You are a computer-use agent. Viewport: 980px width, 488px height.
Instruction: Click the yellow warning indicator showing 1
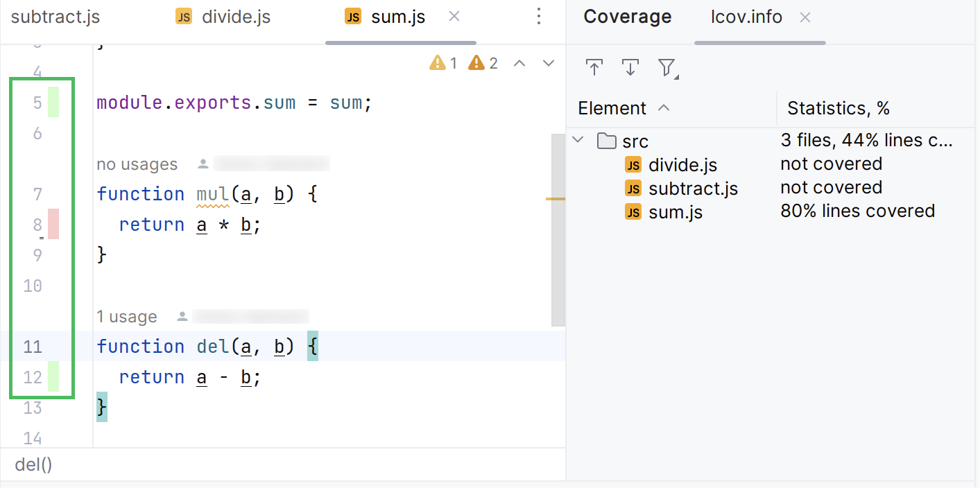click(x=444, y=64)
